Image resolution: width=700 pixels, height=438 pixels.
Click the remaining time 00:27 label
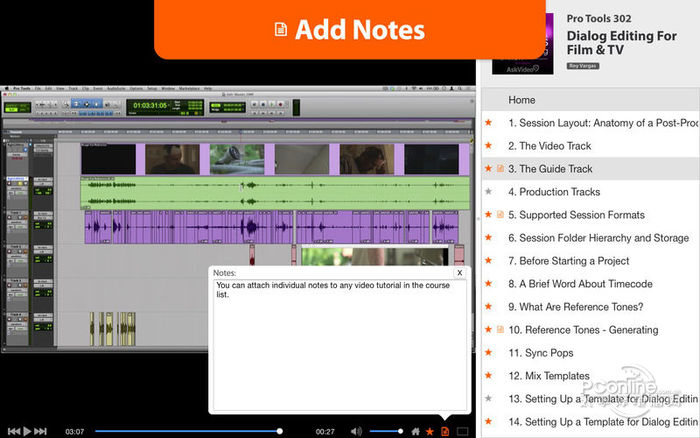tap(325, 432)
